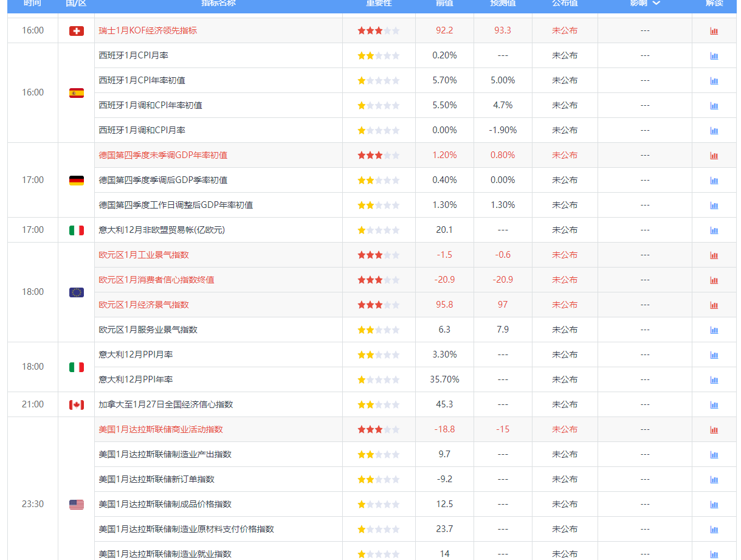Click the Italy flag at 18:00

click(x=77, y=367)
